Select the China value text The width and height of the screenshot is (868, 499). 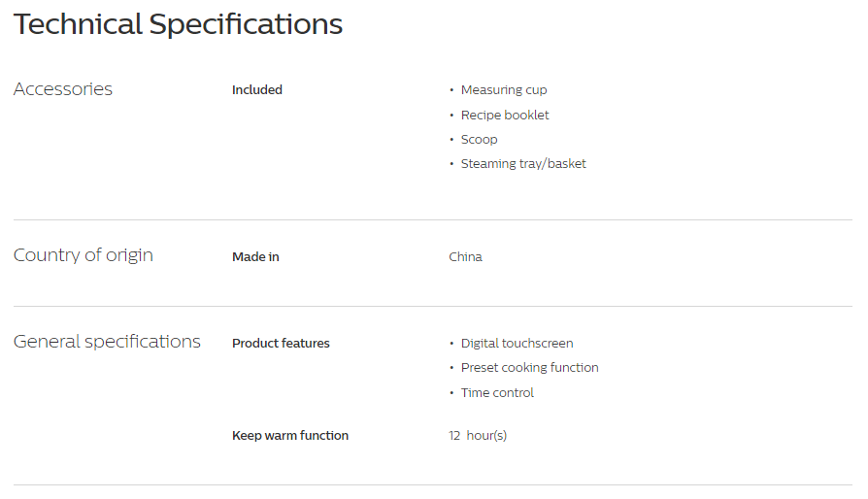pos(465,256)
